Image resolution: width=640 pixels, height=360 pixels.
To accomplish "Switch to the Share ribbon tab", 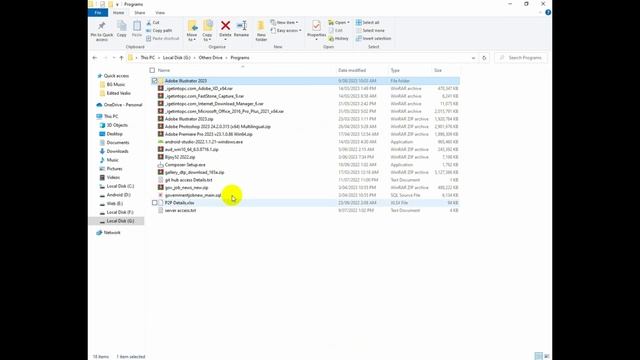I will 140,13.
